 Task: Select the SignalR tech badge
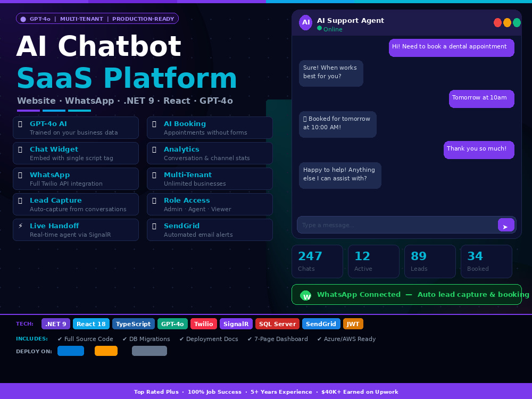(x=236, y=323)
